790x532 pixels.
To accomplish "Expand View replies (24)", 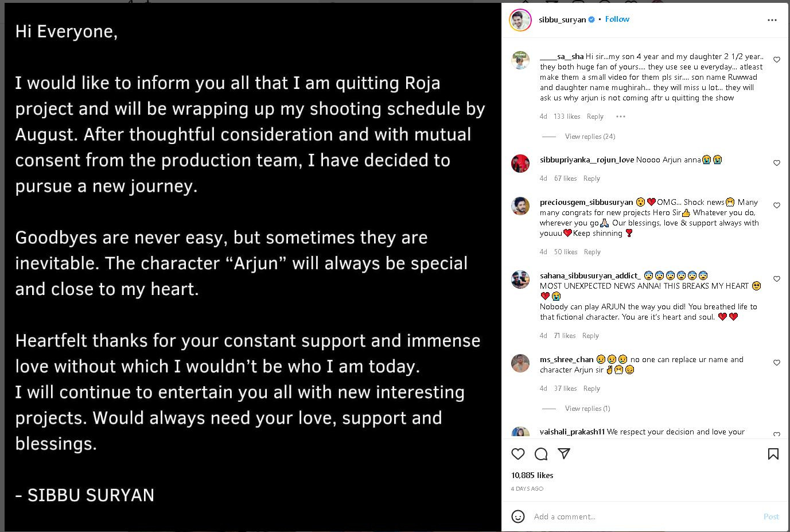I will [x=590, y=137].
